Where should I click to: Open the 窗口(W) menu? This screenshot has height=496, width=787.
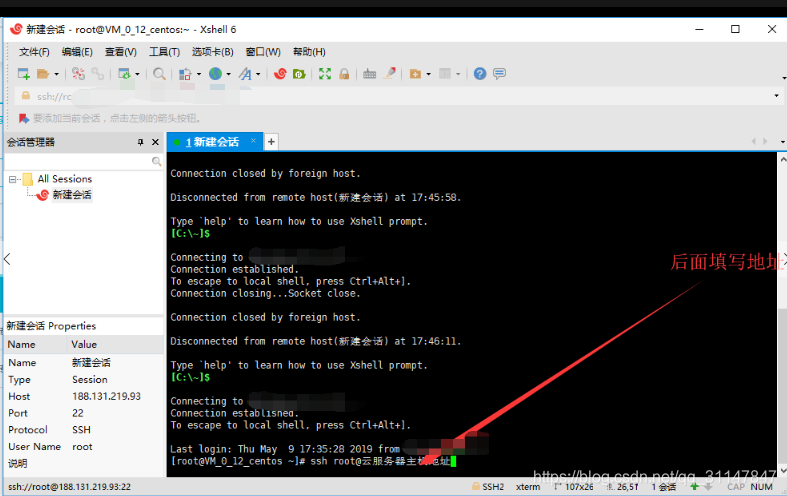263,52
